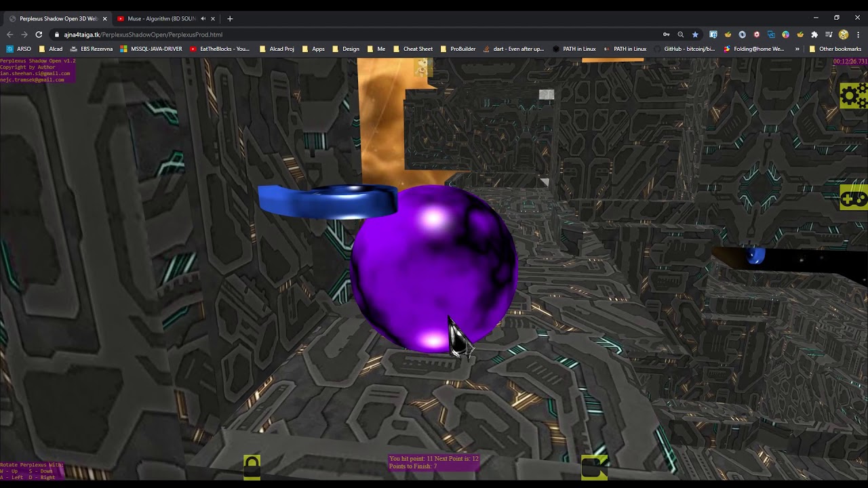Click the bookmark star icon
This screenshot has width=868, height=488.
point(695,35)
